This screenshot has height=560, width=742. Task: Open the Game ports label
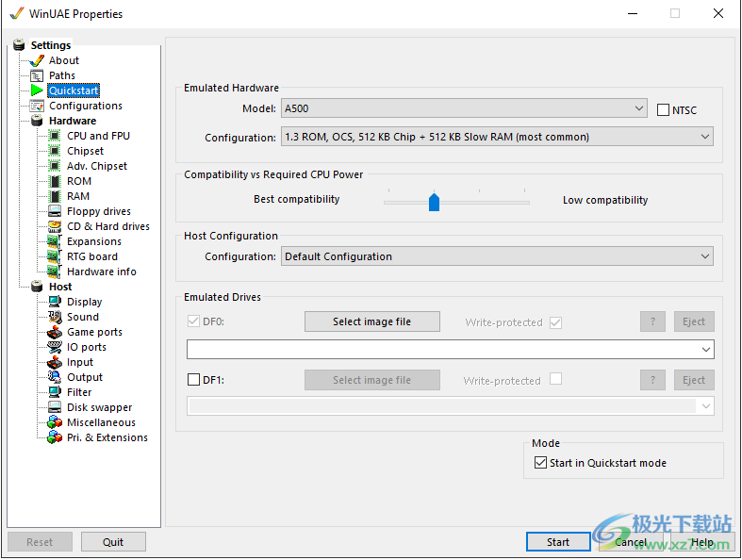[x=94, y=332]
